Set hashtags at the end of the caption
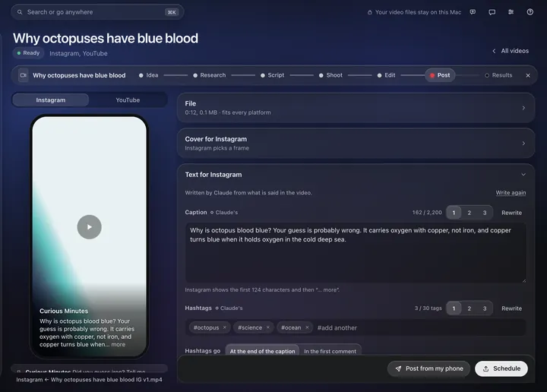Screen dimensions: 547x392 [x=262, y=351]
